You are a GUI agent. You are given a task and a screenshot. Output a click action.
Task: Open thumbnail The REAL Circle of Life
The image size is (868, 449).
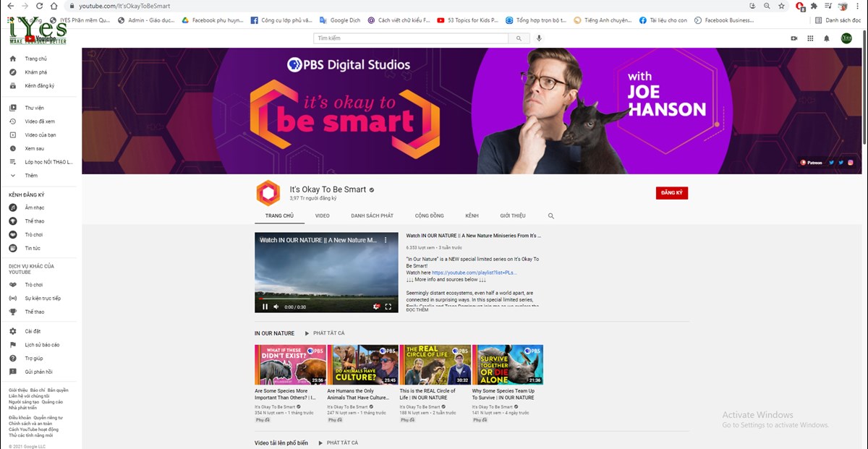click(x=435, y=364)
